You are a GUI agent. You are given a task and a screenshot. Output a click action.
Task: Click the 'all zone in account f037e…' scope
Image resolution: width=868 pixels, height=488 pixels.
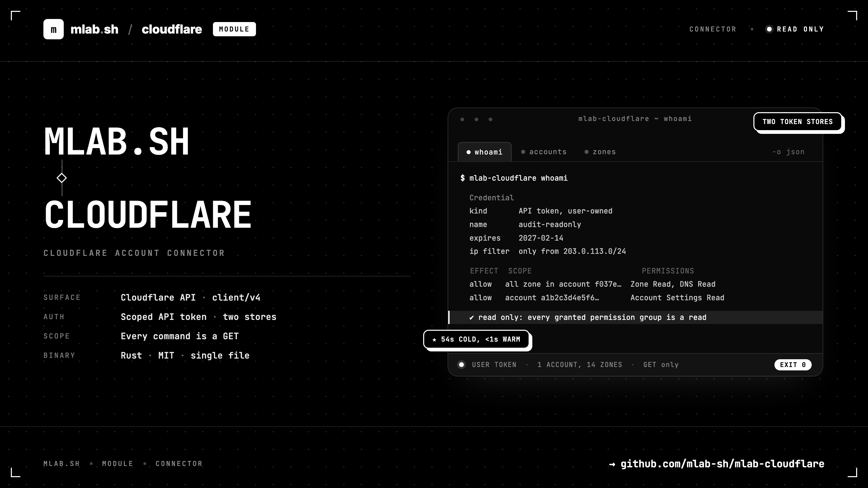(x=564, y=284)
